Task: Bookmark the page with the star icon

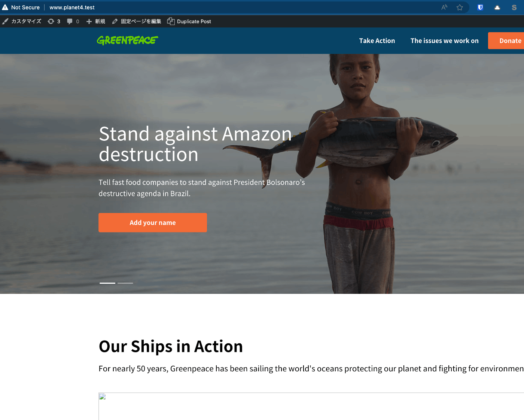Action: click(x=460, y=7)
